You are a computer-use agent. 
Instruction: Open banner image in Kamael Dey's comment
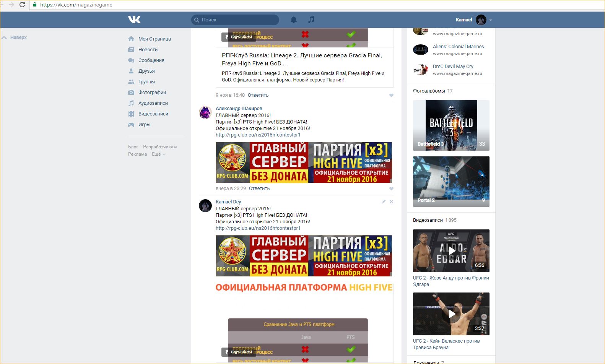point(304,256)
